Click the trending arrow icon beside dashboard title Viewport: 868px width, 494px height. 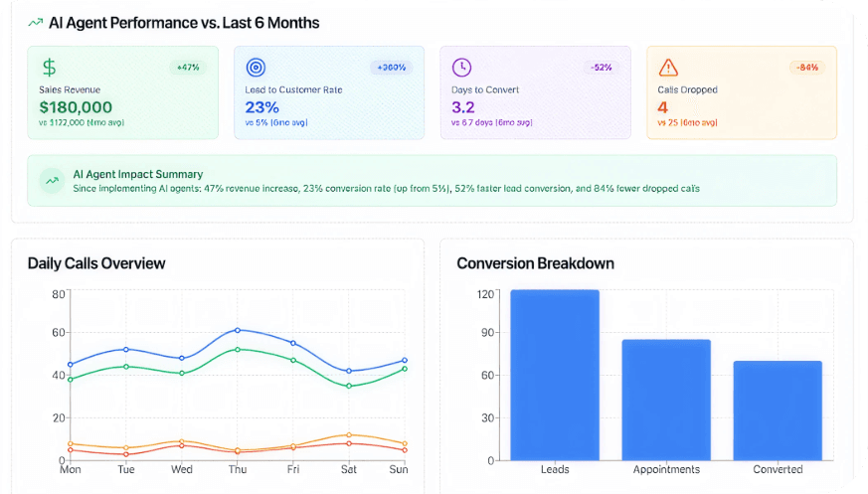36,23
